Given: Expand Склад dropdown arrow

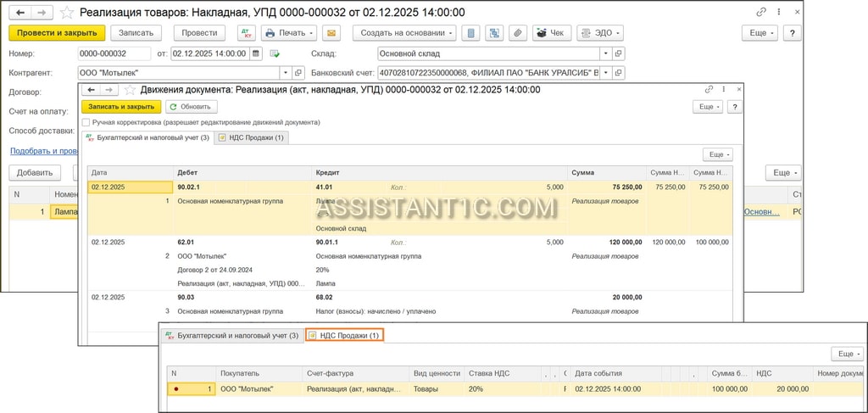Looking at the screenshot, I should point(606,53).
